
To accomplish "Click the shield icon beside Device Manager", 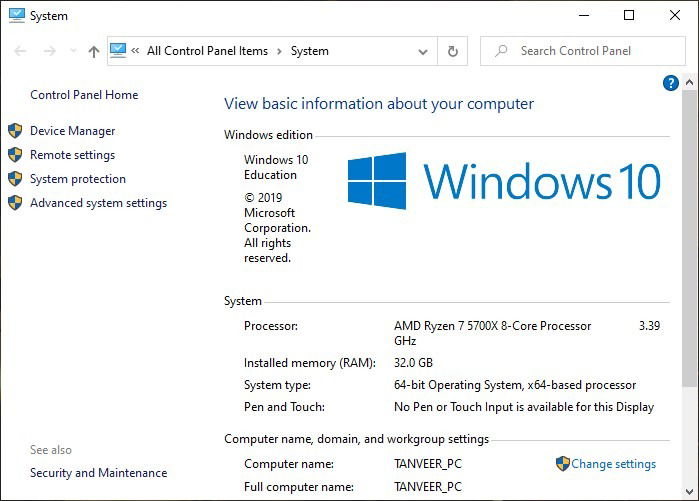I will (x=15, y=131).
